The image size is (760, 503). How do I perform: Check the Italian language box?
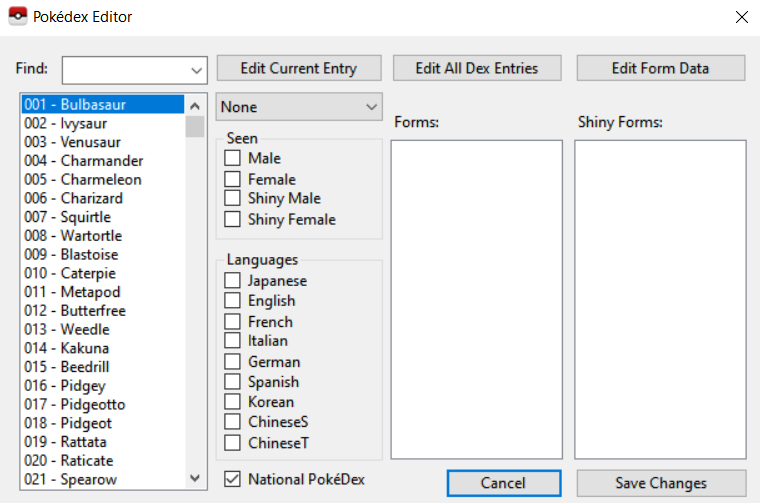(232, 340)
